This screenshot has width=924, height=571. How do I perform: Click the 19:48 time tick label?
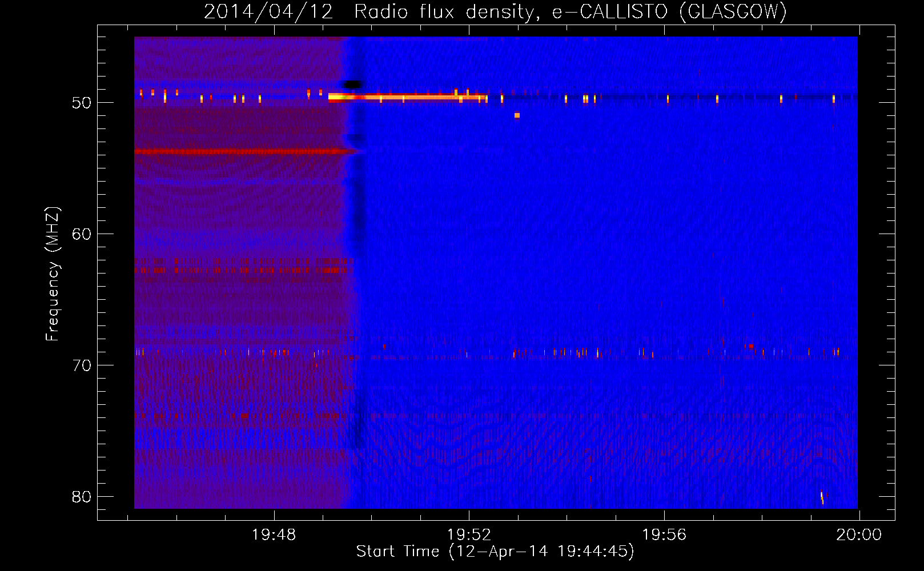tap(274, 535)
